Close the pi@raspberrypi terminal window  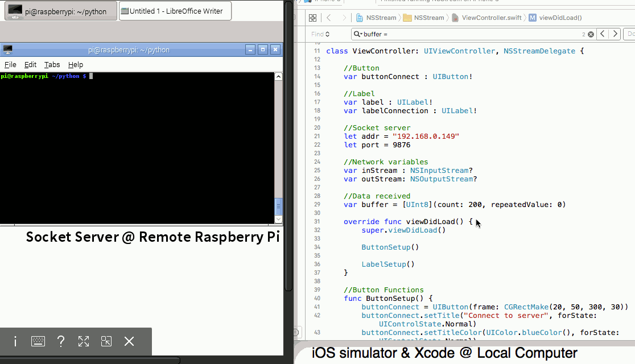275,50
